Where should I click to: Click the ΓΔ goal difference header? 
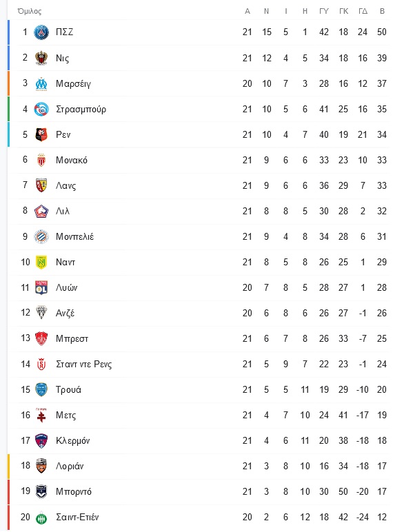pyautogui.click(x=363, y=11)
